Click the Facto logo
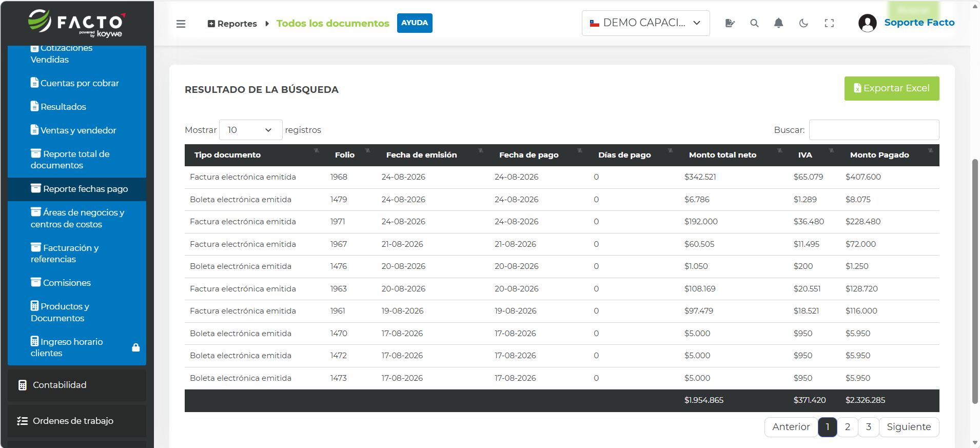 pyautogui.click(x=77, y=23)
